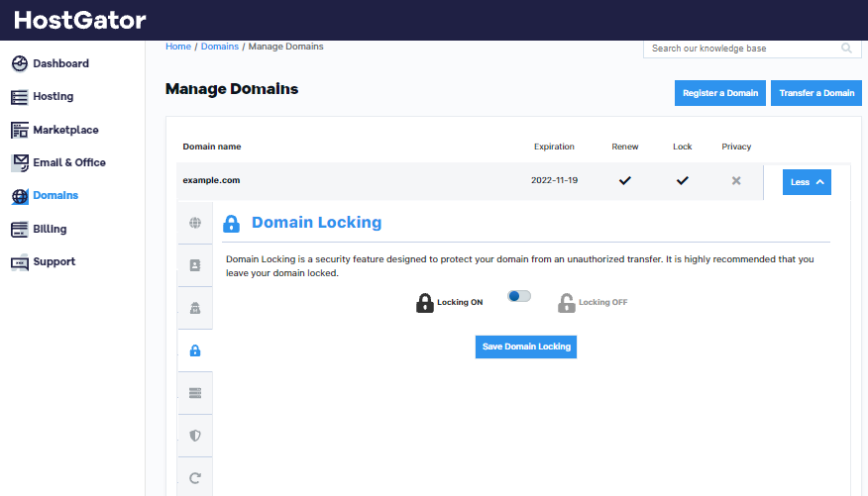
Task: Click the Privacy column header
Action: click(x=736, y=147)
